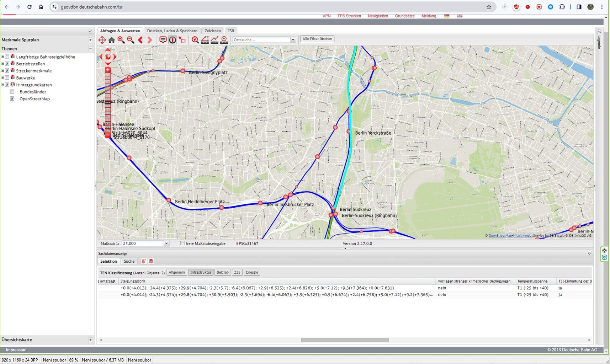Go to next map view

point(150,40)
